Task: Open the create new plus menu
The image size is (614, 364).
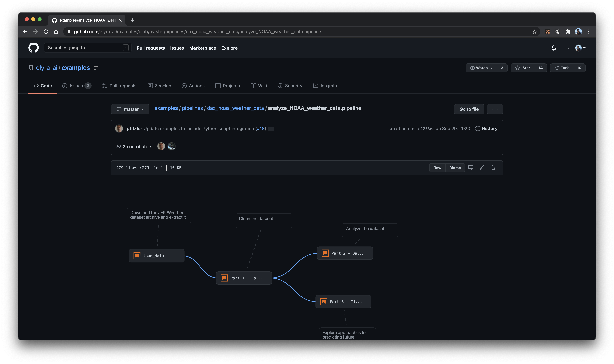Action: tap(566, 48)
